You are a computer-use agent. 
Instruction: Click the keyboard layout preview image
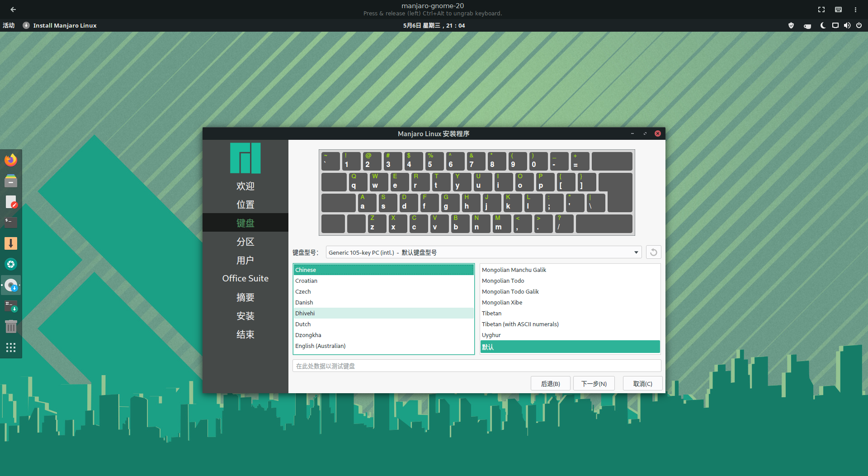(x=477, y=193)
